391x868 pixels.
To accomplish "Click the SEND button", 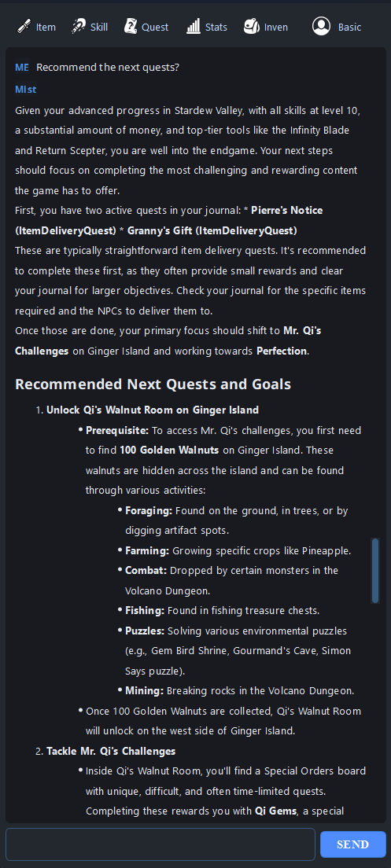I will click(352, 844).
